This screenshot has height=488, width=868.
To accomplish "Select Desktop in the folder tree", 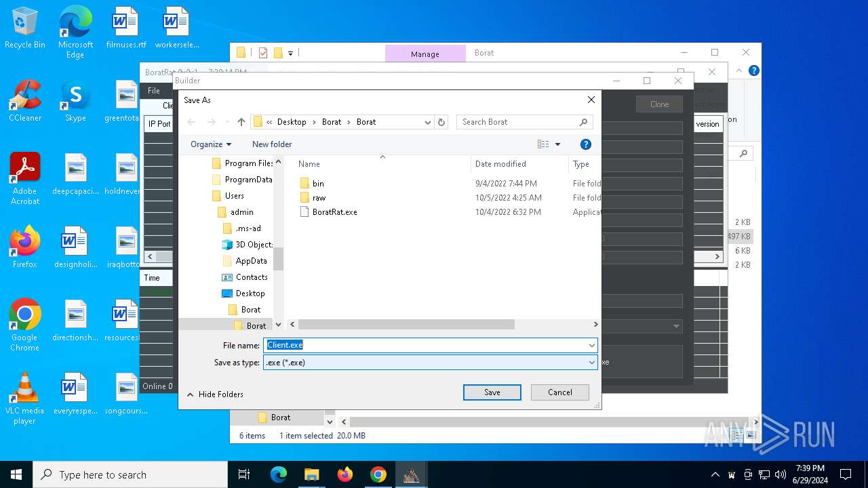I will 243,293.
